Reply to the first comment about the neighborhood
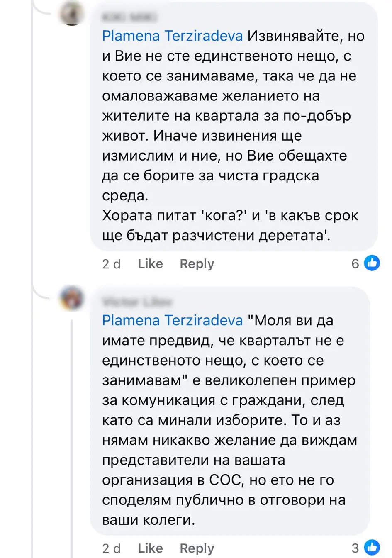 coord(197,264)
